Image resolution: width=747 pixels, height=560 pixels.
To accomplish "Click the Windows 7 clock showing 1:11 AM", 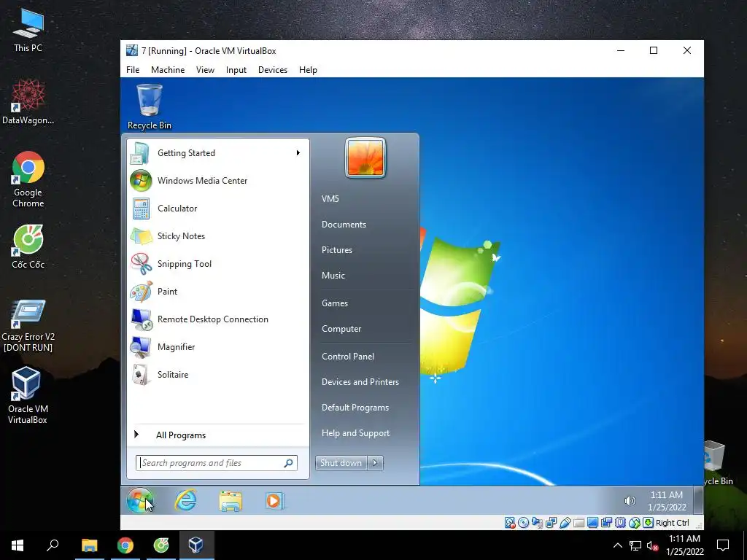I will tap(667, 501).
